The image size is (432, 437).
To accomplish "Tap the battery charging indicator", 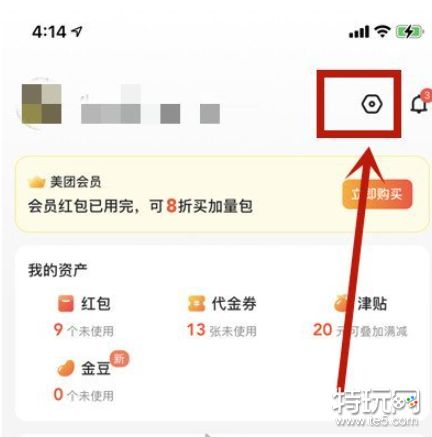I will tap(409, 32).
